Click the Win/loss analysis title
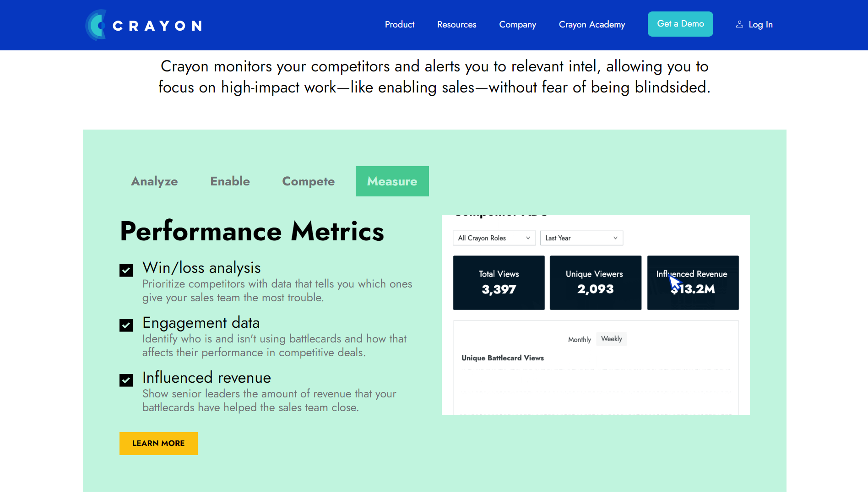Viewport: 868px width, 494px height. [201, 268]
